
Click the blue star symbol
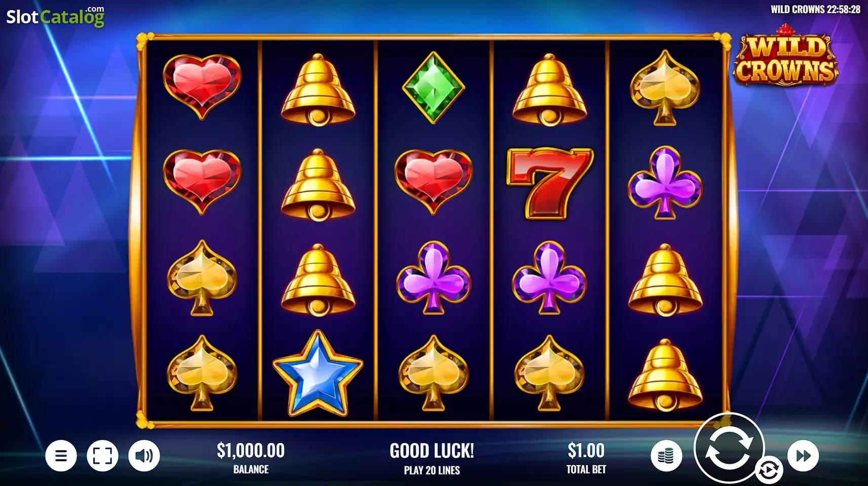point(318,373)
